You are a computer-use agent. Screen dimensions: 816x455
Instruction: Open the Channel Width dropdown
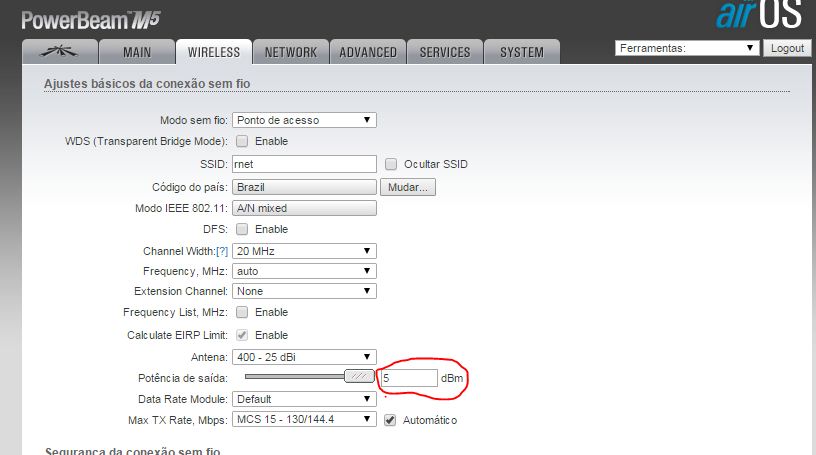tap(304, 251)
